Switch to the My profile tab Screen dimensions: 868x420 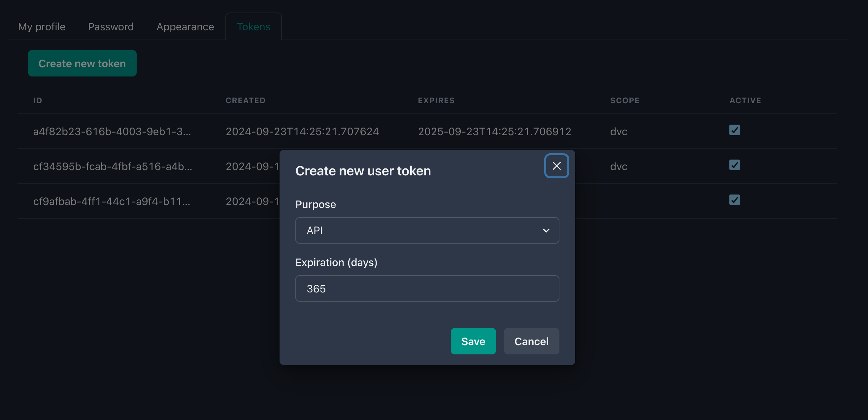pos(42,27)
